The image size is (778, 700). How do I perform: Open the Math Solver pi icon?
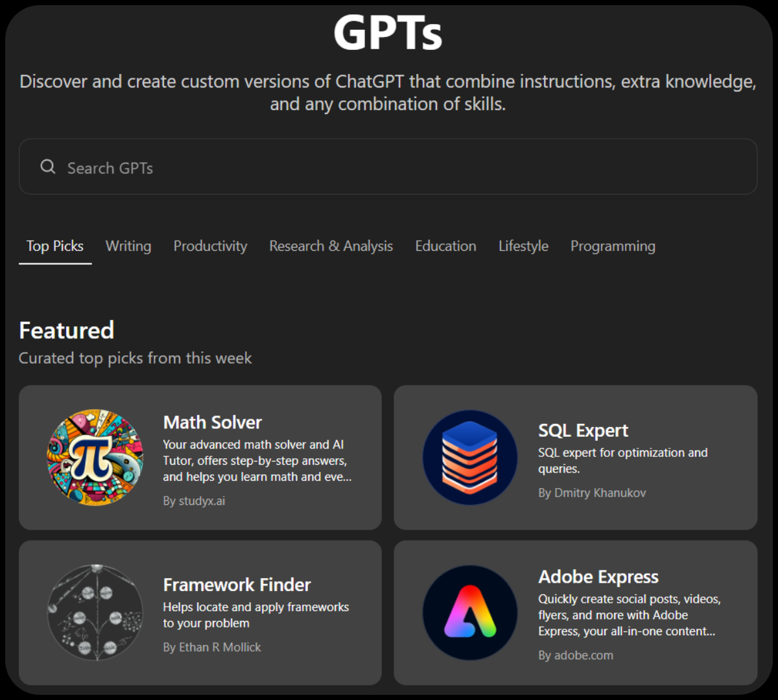point(95,458)
